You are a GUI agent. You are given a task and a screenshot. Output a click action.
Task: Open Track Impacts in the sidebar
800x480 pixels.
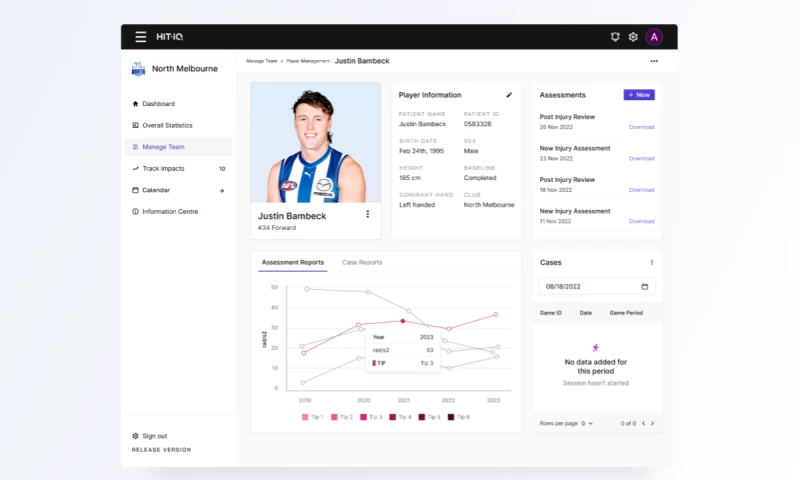[163, 168]
